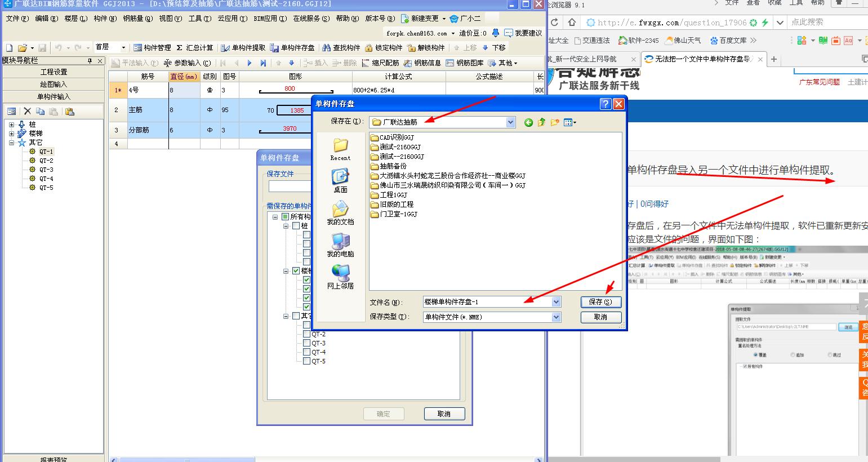
Task: Click the list view icon in navigation panel
Action: click(11, 112)
